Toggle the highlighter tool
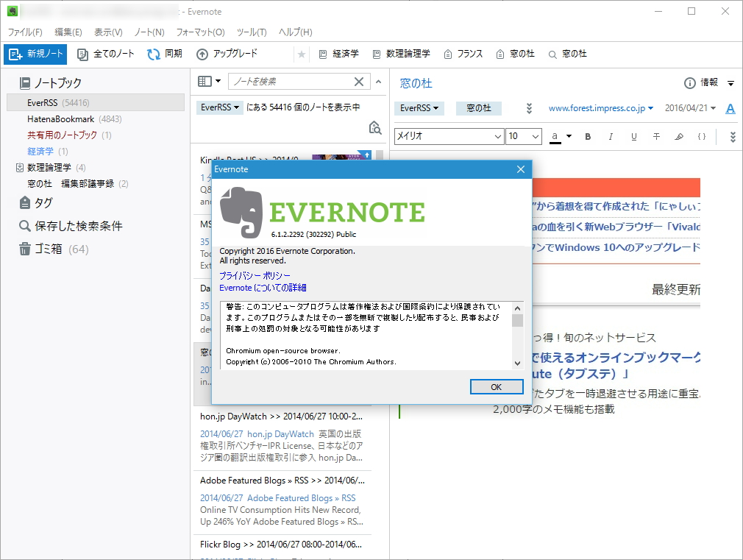Image resolution: width=743 pixels, height=560 pixels. click(679, 137)
